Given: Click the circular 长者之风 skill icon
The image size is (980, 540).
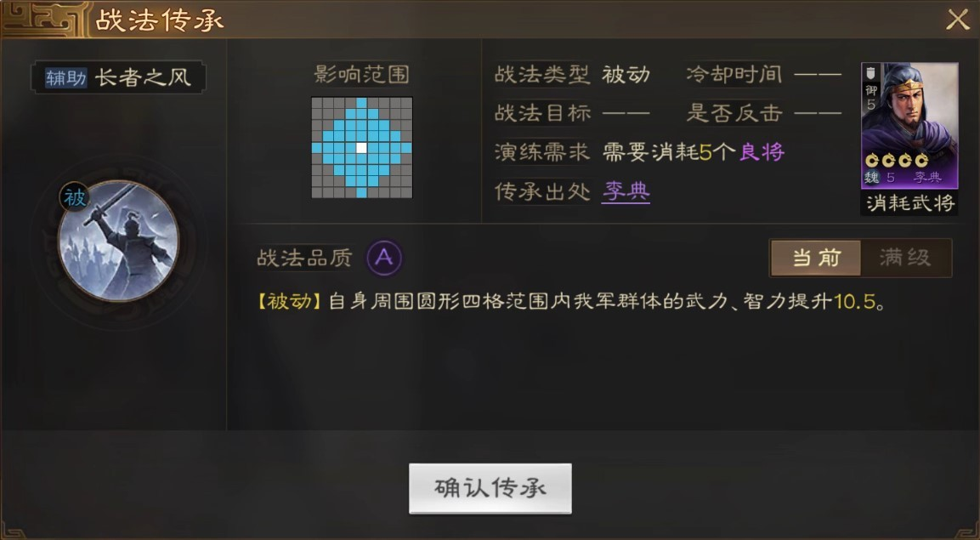Looking at the screenshot, I should (118, 241).
